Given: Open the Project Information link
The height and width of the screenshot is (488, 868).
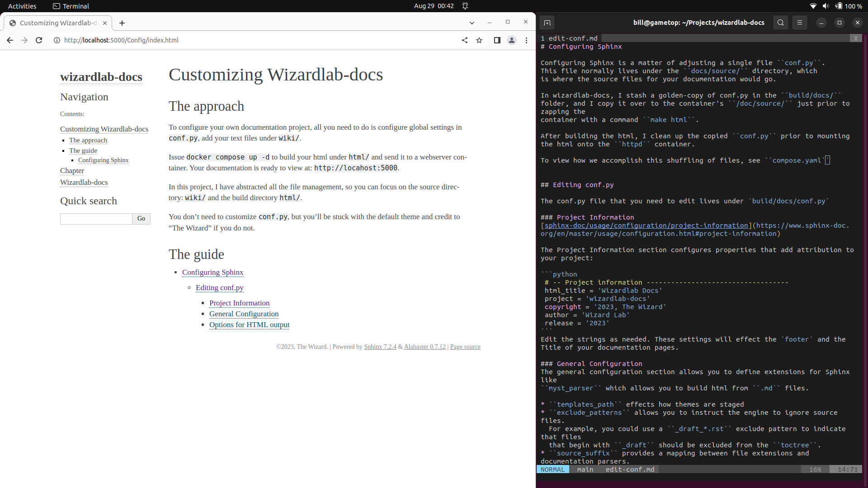Looking at the screenshot, I should tap(239, 303).
